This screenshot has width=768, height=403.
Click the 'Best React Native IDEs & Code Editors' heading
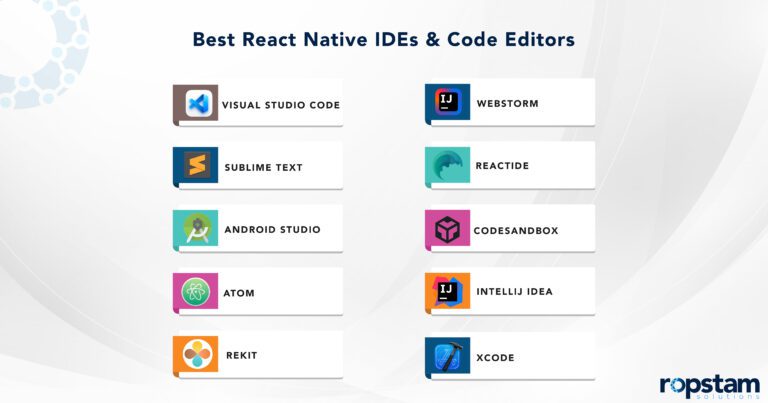(384, 39)
